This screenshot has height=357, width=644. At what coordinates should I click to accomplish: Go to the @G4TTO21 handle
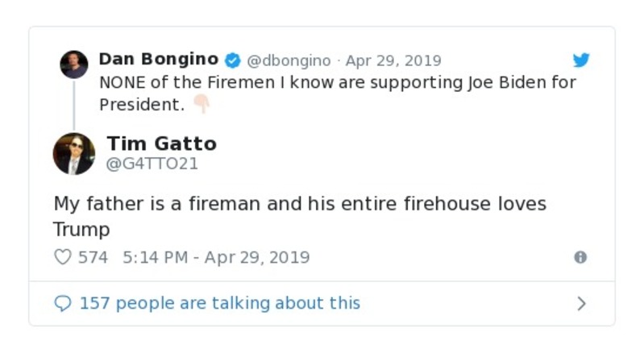(x=152, y=164)
